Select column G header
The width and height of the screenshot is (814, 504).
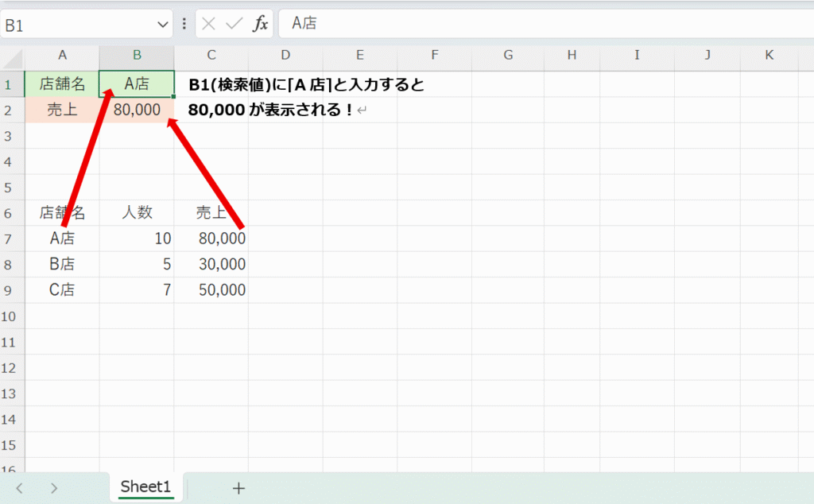pyautogui.click(x=508, y=56)
